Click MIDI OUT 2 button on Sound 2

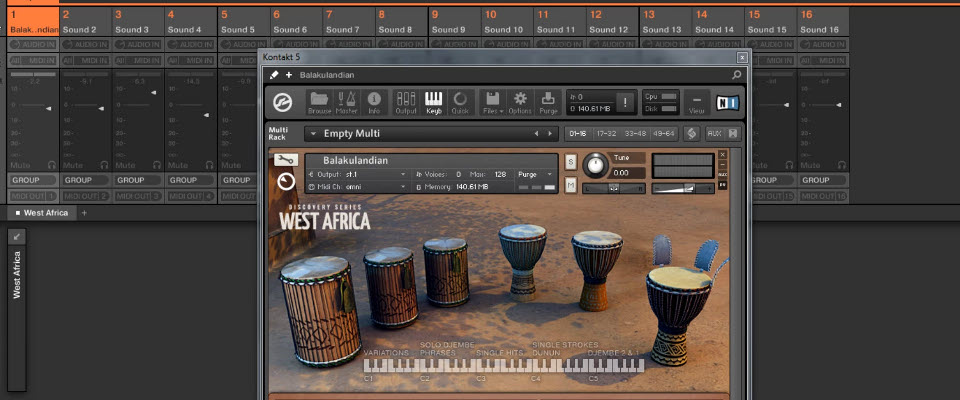pyautogui.click(x=85, y=196)
